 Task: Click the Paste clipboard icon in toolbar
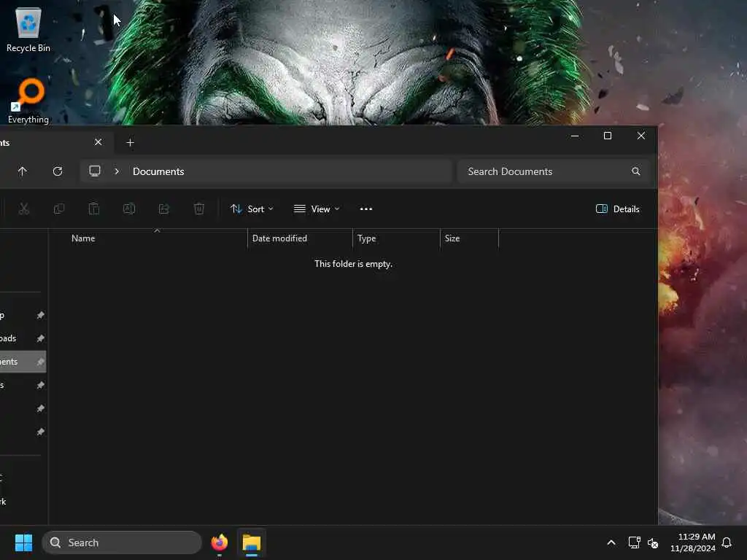[x=94, y=209]
